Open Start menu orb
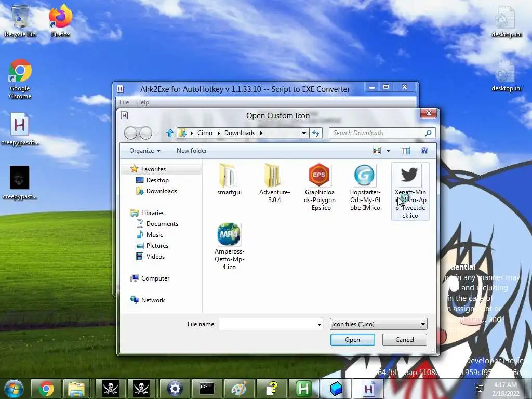532x399 pixels. coord(12,389)
